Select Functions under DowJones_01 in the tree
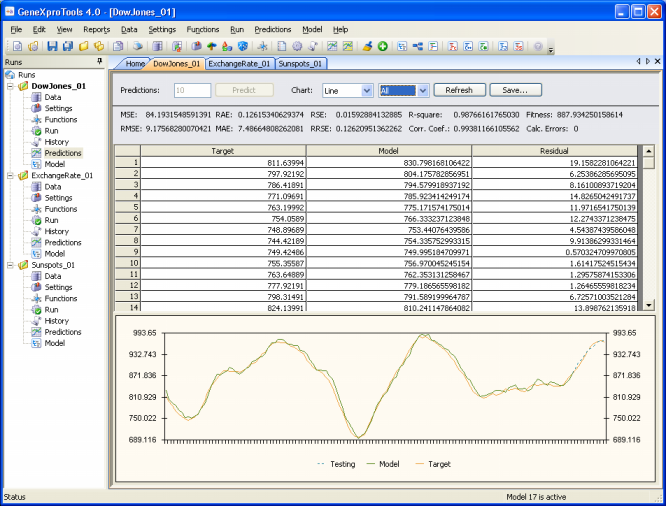Image resolution: width=666 pixels, height=506 pixels. pos(60,120)
